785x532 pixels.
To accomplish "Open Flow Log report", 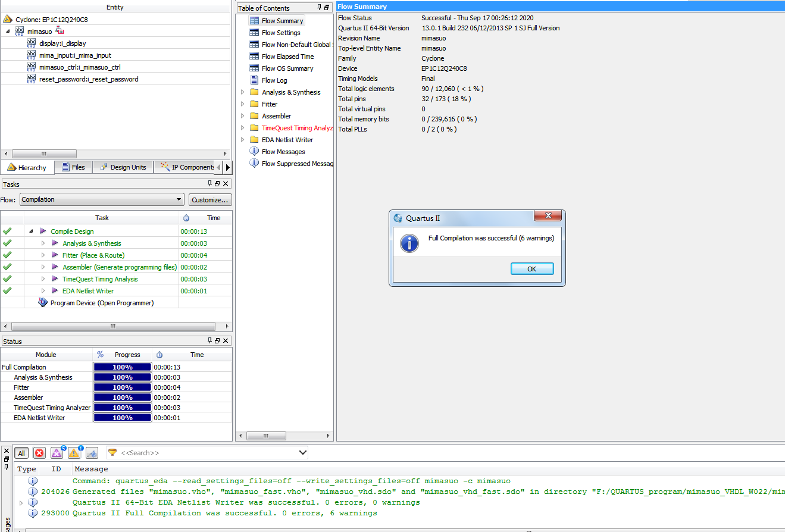I will (x=274, y=80).
